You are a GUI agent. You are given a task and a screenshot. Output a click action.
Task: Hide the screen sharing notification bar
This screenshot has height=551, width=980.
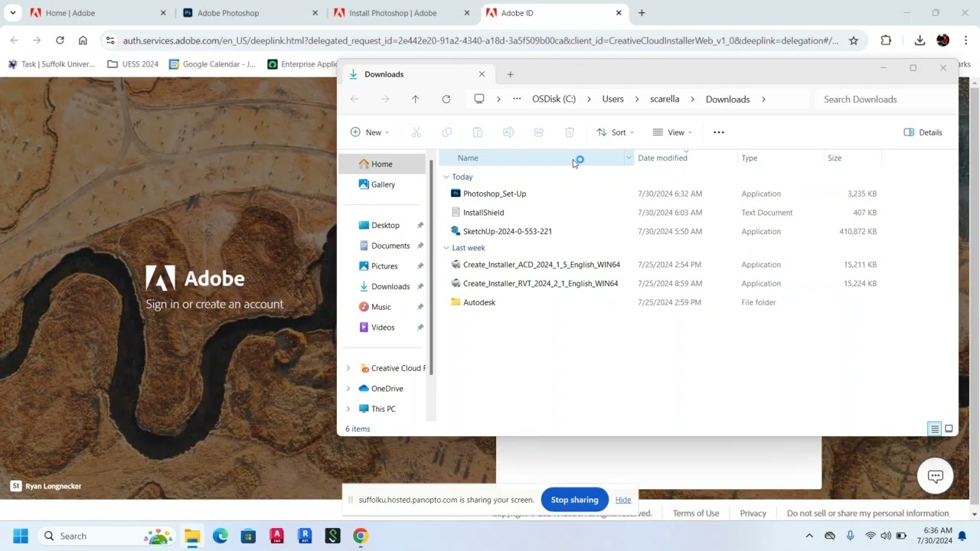click(x=623, y=500)
